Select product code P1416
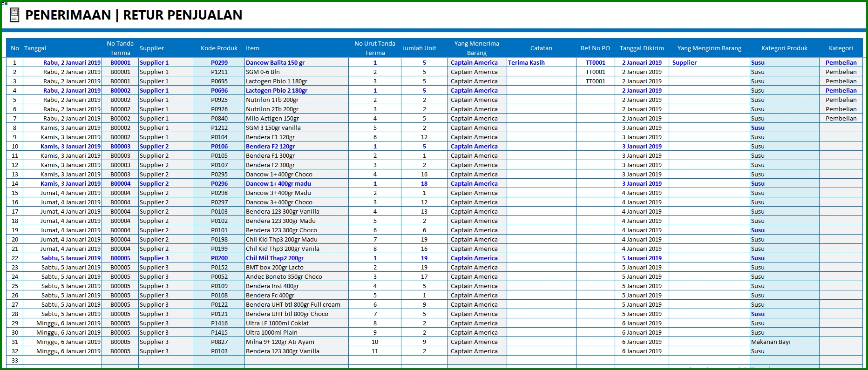868x370 pixels. [x=219, y=323]
